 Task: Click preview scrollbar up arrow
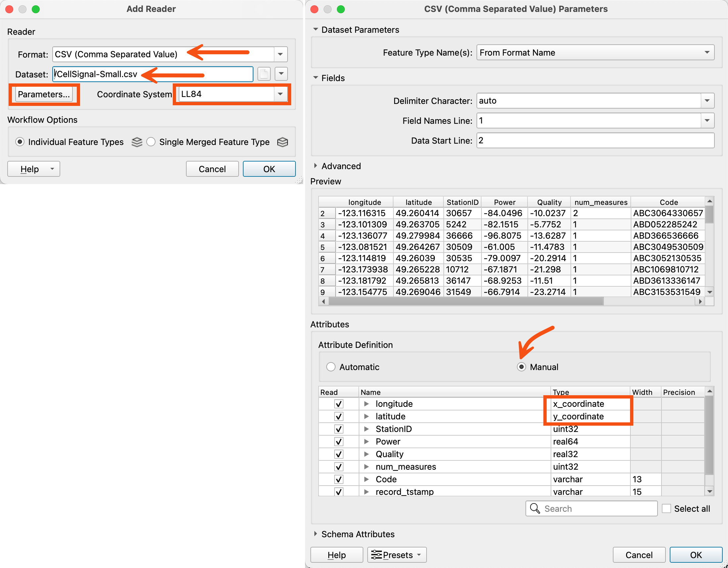(x=710, y=201)
